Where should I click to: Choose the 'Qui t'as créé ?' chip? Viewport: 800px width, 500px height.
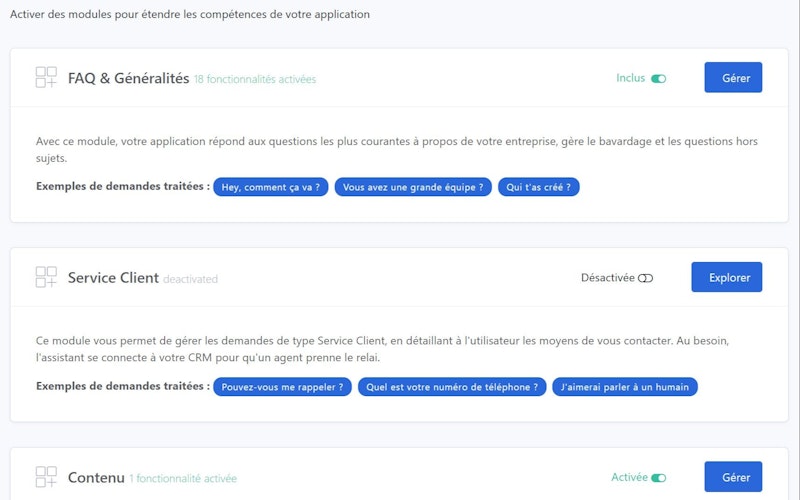(538, 187)
